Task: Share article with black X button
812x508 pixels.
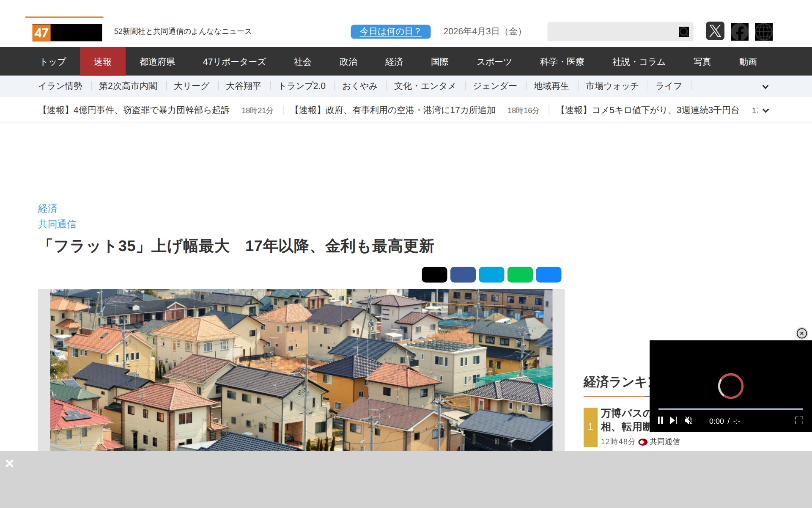Action: (x=434, y=274)
